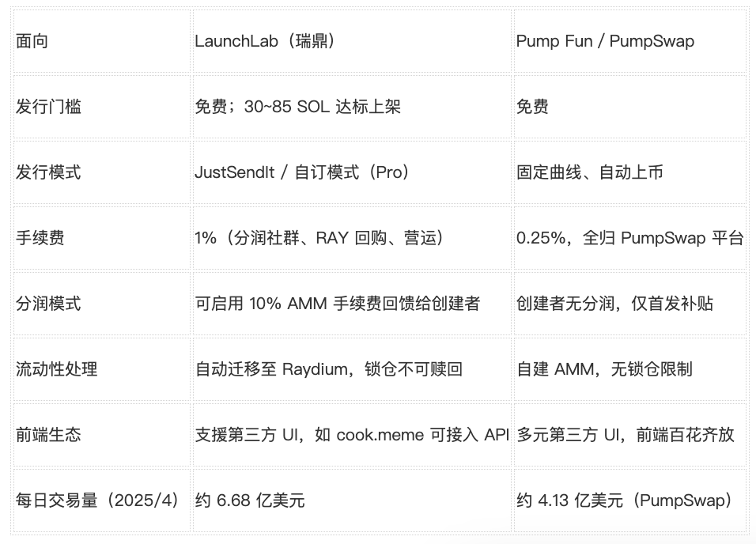Click the cell '多元第三方 UI，前端百花齐放'

(630, 435)
